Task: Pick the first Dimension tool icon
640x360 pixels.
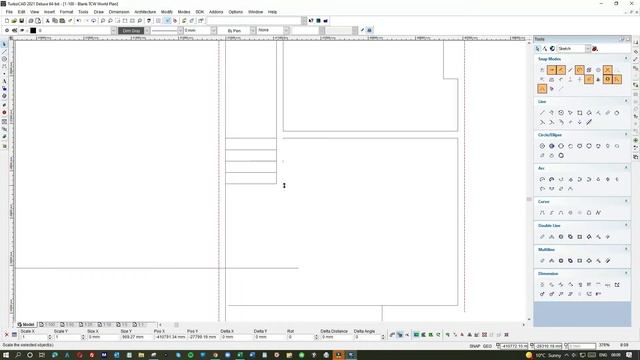Action: [542, 284]
